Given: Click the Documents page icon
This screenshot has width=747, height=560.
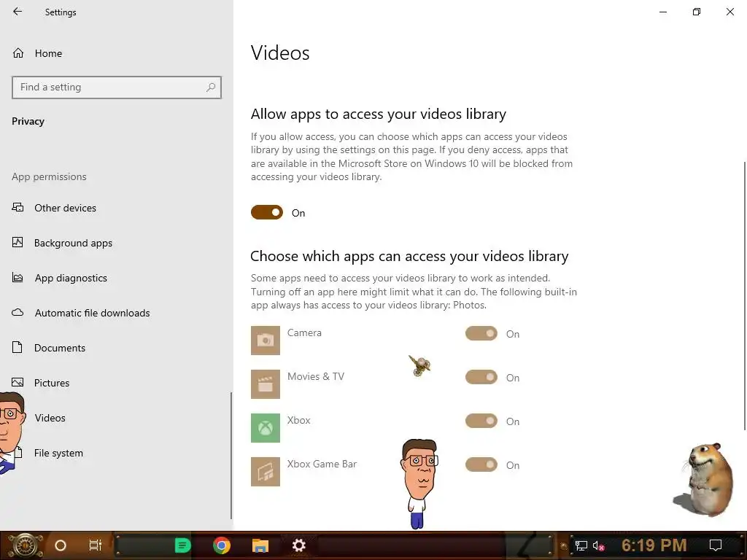Looking at the screenshot, I should pyautogui.click(x=18, y=347).
